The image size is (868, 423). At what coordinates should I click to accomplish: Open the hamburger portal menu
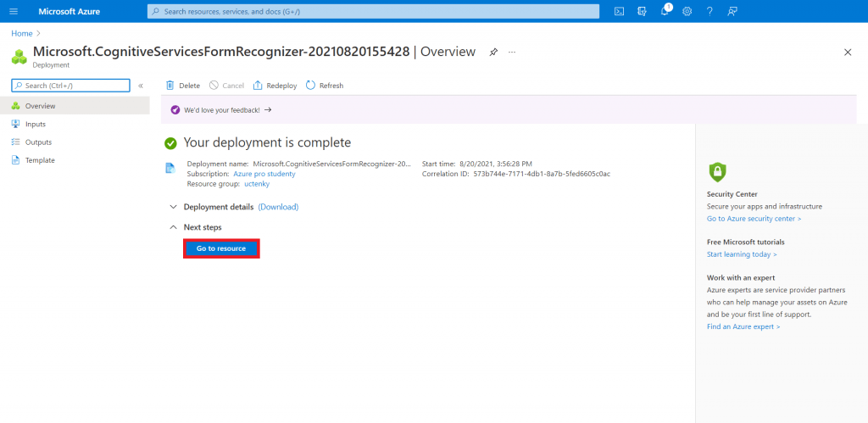(x=13, y=11)
